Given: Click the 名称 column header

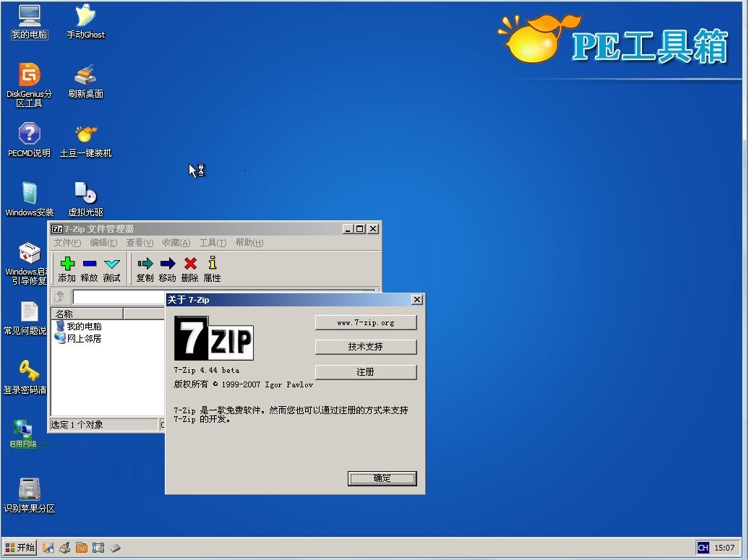Looking at the screenshot, I should (87, 314).
